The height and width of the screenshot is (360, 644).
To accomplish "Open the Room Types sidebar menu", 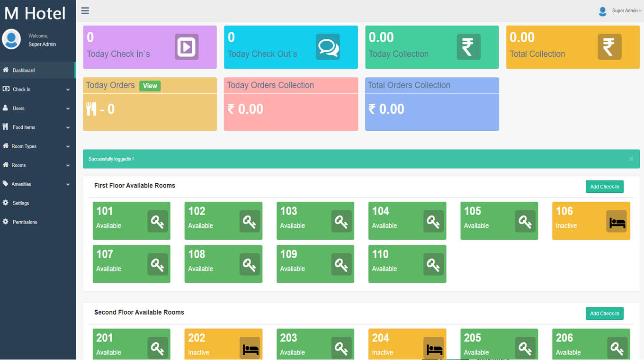I will [38, 146].
